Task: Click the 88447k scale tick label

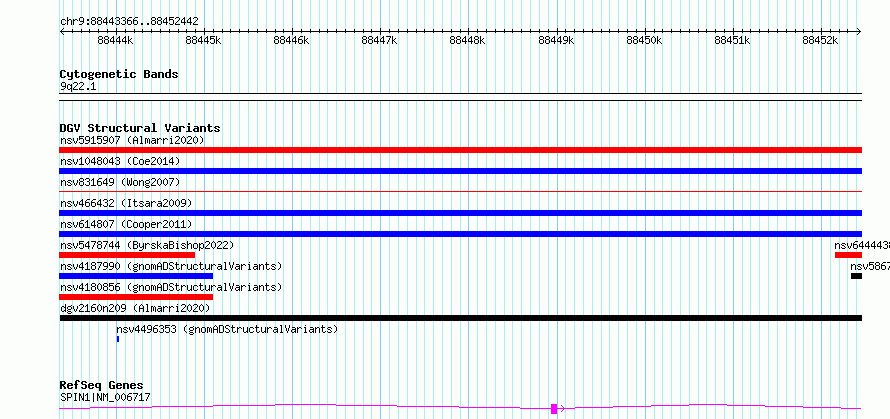Action: coord(379,40)
